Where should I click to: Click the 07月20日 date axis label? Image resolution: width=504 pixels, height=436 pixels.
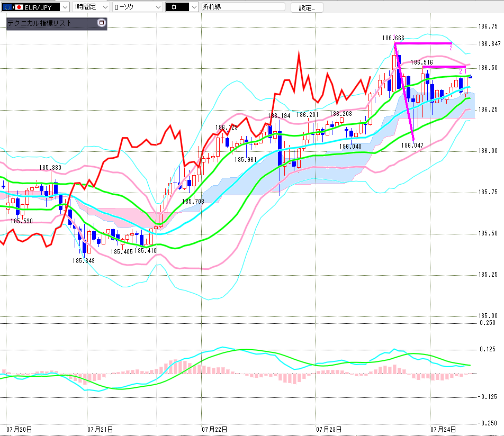click(19, 429)
